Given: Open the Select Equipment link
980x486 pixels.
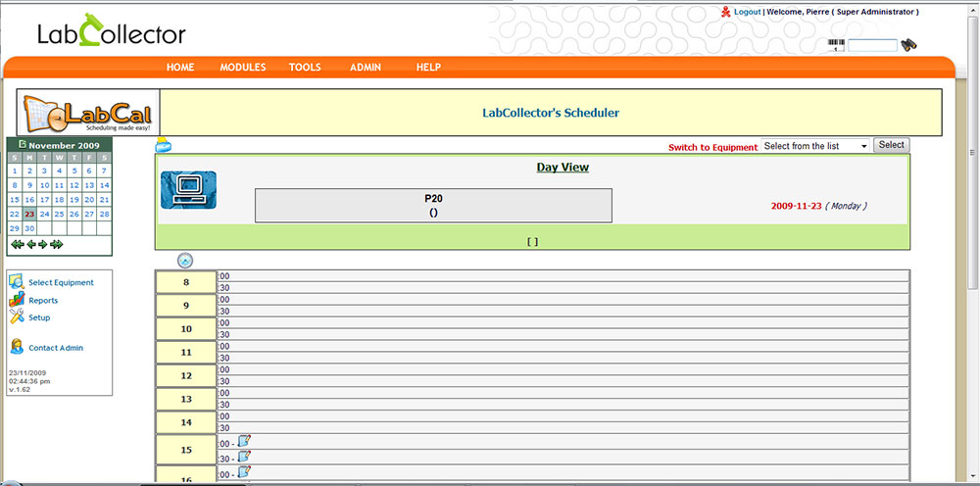Looking at the screenshot, I should pos(61,283).
